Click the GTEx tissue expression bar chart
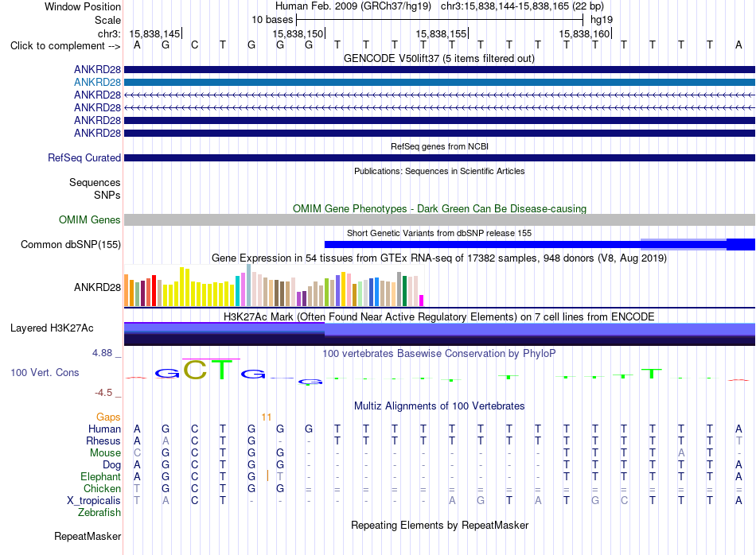 coord(274,285)
